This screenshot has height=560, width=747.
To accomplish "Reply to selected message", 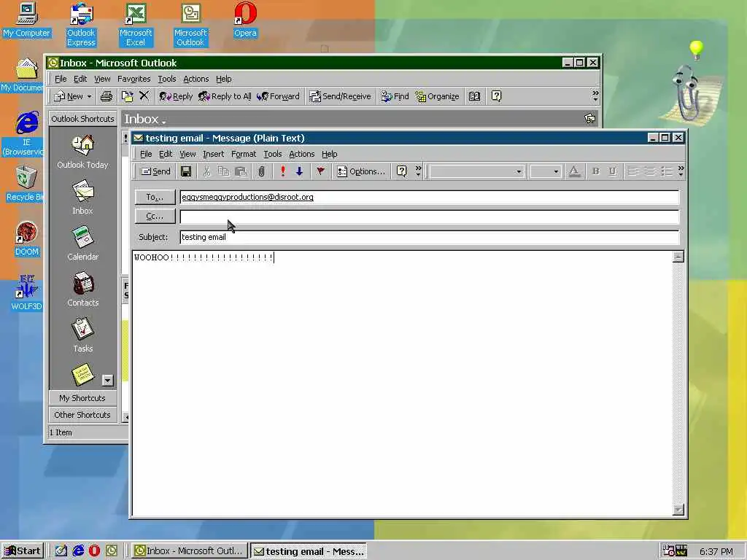I will (176, 96).
